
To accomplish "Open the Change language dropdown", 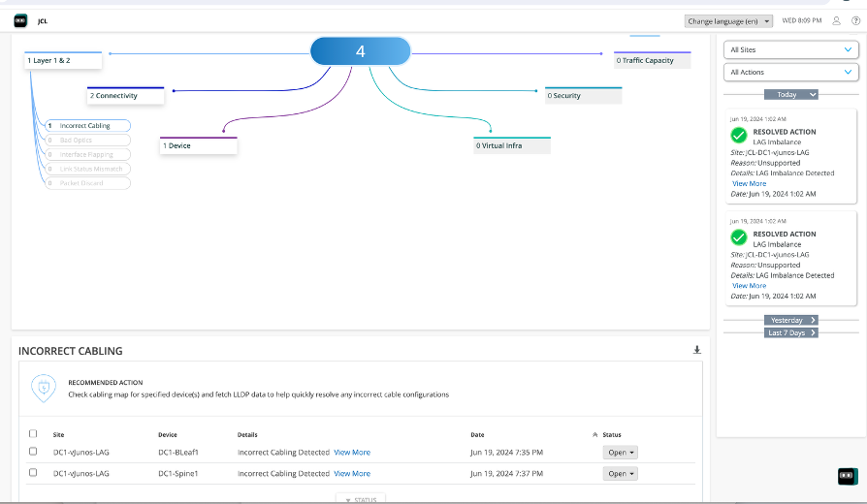I will click(x=729, y=20).
